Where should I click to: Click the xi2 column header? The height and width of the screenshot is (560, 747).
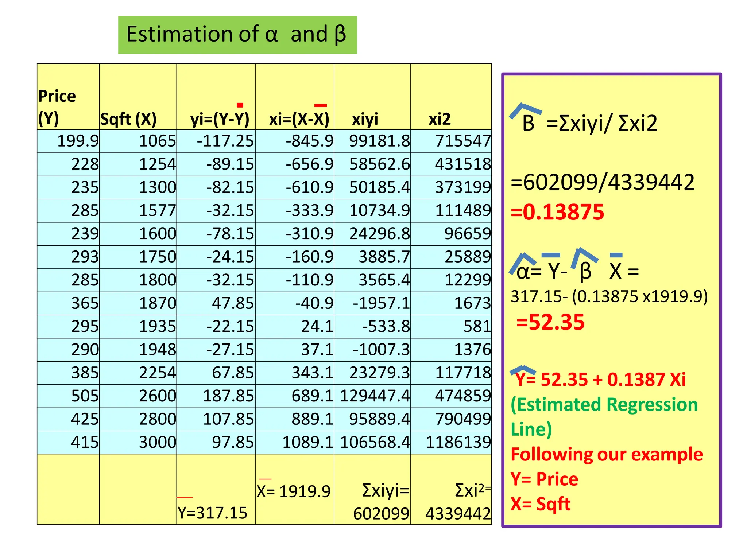pyautogui.click(x=440, y=119)
